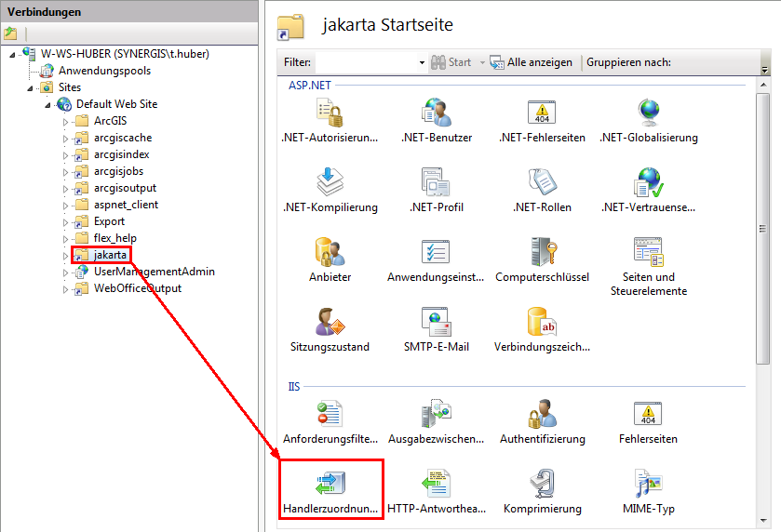
Task: Open Anwendungseinstellungen feature
Action: click(x=437, y=260)
